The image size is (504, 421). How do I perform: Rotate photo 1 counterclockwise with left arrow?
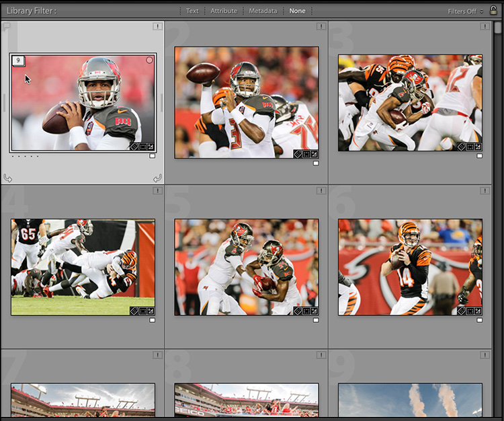(x=7, y=178)
